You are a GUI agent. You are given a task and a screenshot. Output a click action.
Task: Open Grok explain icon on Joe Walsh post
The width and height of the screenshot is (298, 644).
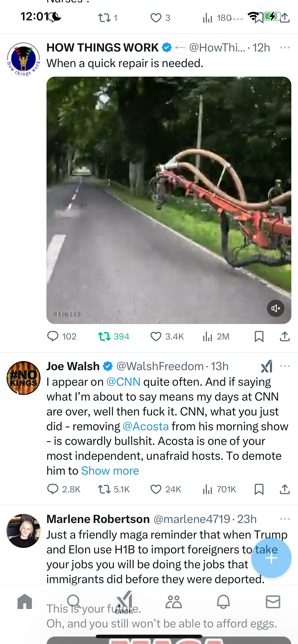click(x=266, y=366)
